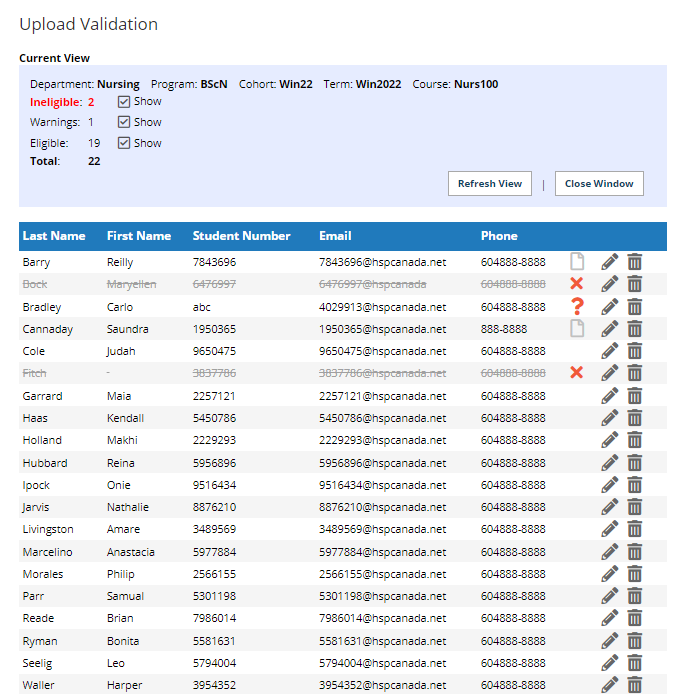Edit Morales Philip record
This screenshot has width=682, height=694.
pyautogui.click(x=609, y=574)
